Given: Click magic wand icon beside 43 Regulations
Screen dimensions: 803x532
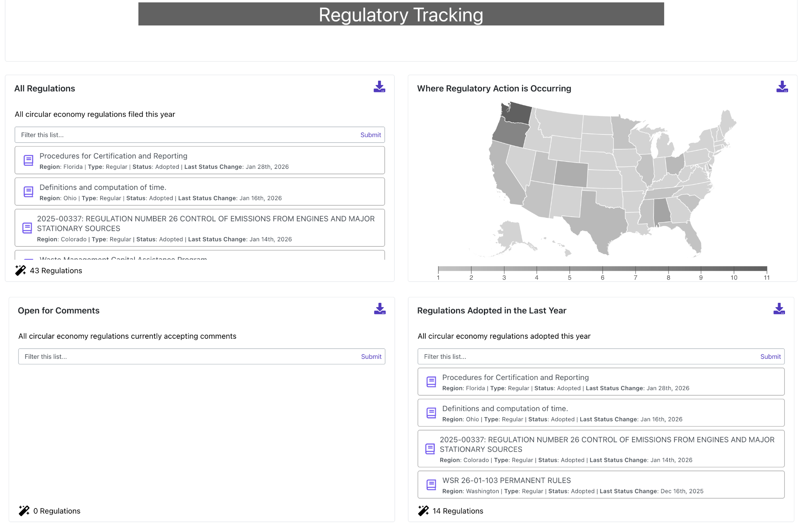Looking at the screenshot, I should [20, 270].
